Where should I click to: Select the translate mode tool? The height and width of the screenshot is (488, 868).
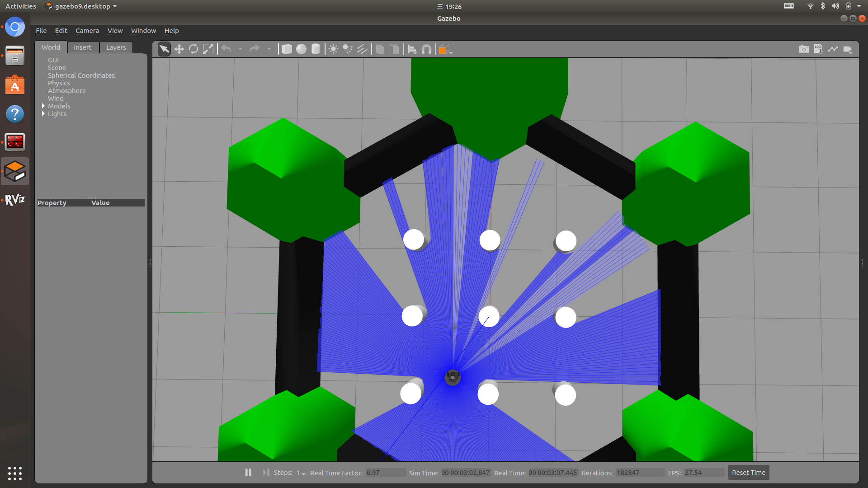point(179,49)
